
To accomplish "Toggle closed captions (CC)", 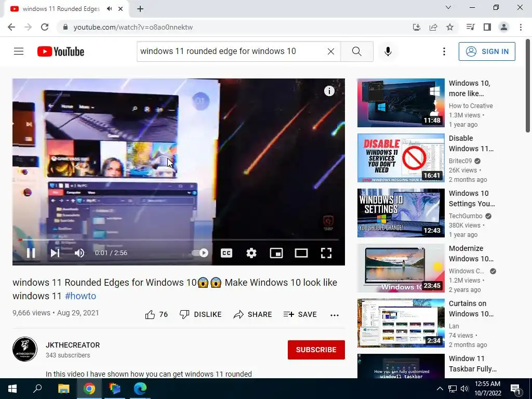I will point(227,253).
